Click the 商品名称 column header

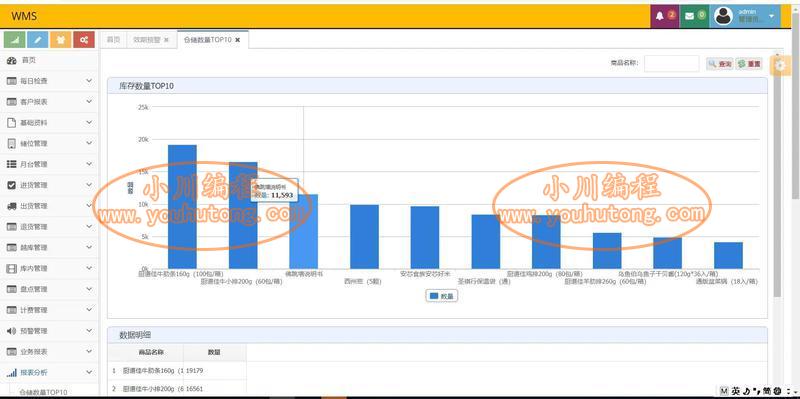(x=151, y=353)
